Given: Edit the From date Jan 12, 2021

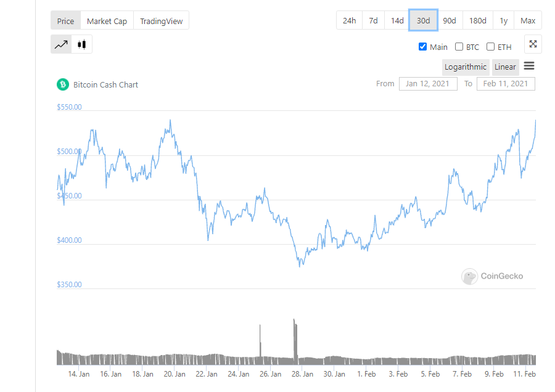Looking at the screenshot, I should point(428,84).
